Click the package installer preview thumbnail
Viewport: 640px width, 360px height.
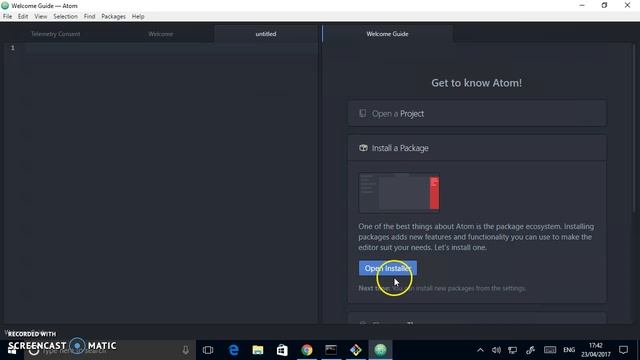point(399,193)
